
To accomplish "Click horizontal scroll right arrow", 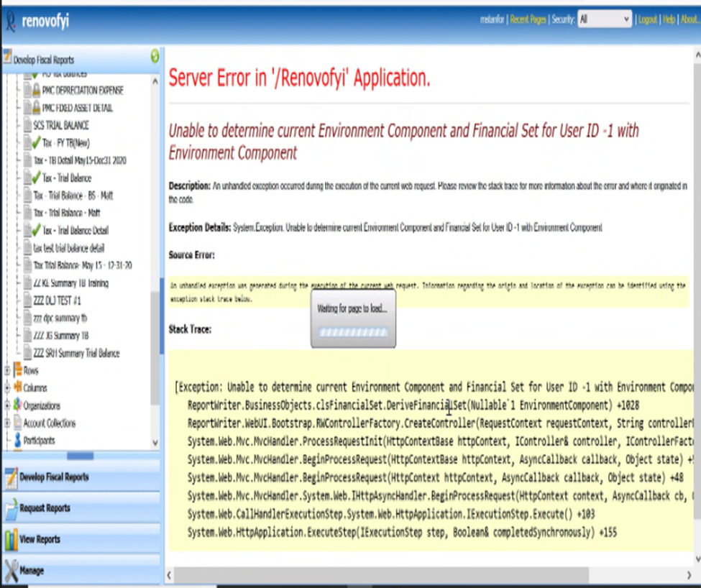I will [689, 575].
